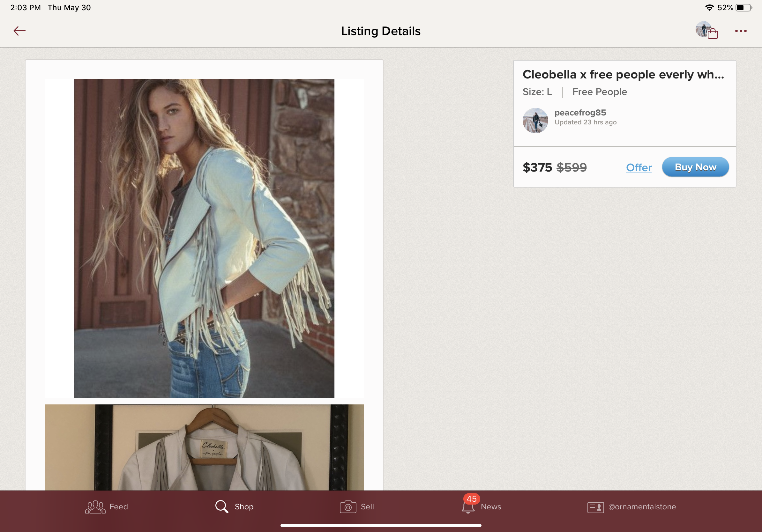Open the shopping bag bundle icon
This screenshot has width=762, height=532.
coord(706,31)
